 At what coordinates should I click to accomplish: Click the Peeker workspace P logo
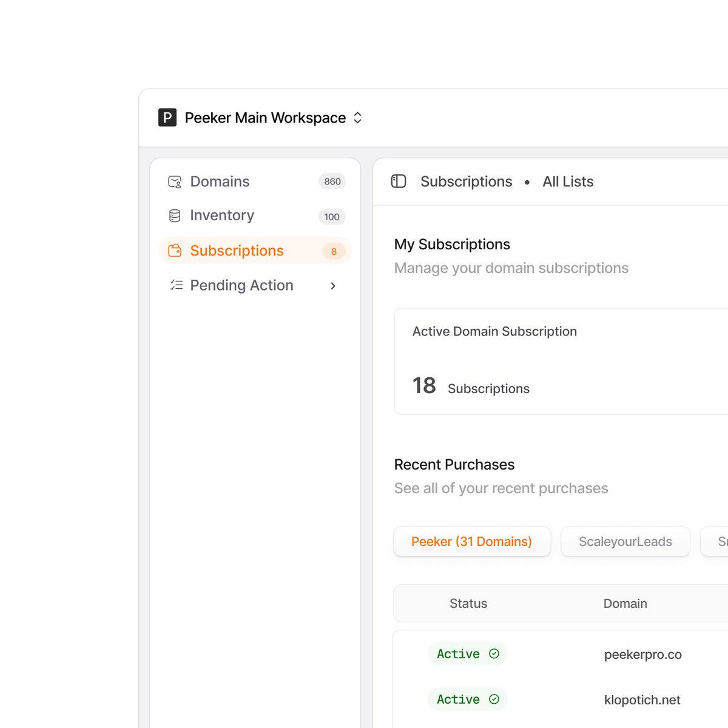pos(167,117)
